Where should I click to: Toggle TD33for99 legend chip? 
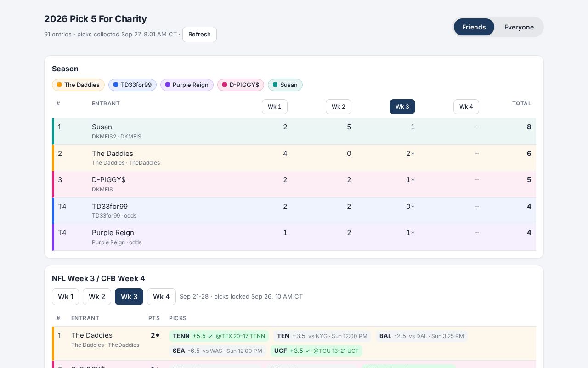click(132, 85)
